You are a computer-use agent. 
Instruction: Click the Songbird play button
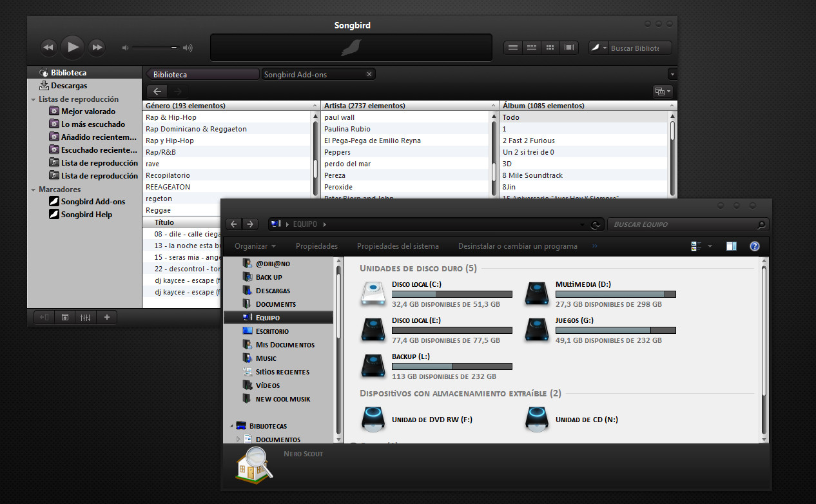[73, 47]
